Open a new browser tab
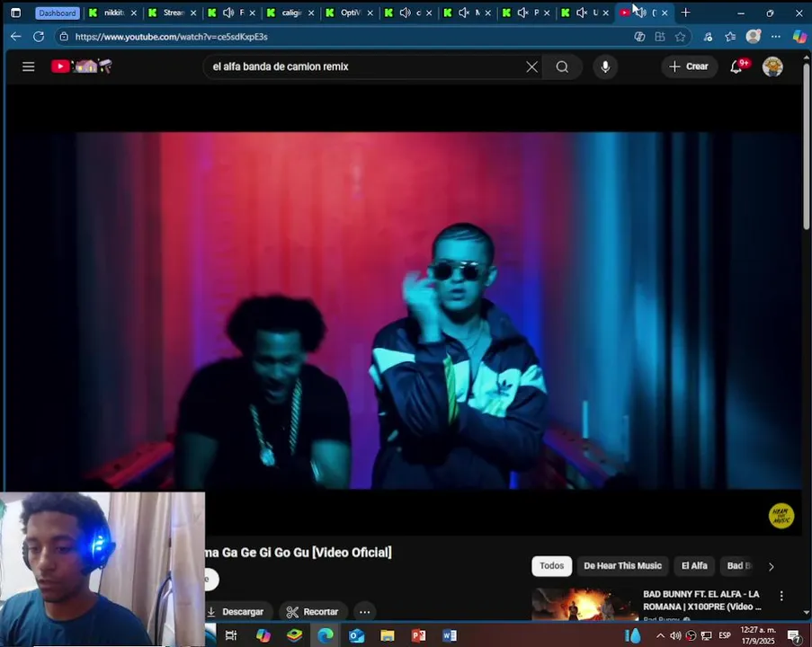 tap(685, 13)
